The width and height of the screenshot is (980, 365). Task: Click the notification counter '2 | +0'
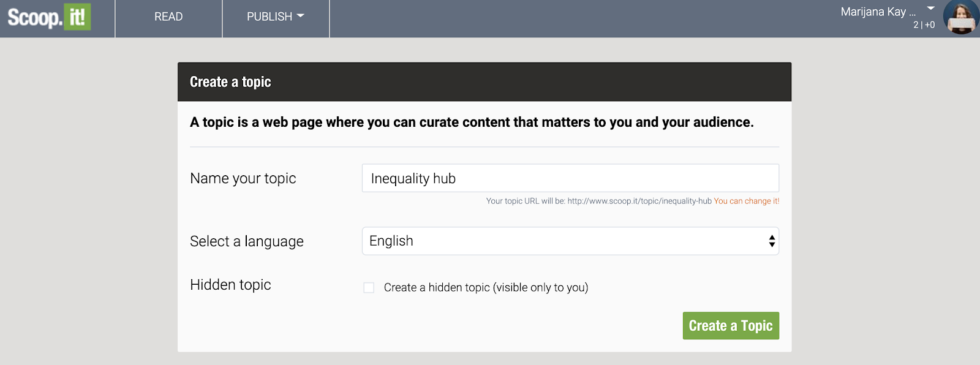click(924, 25)
